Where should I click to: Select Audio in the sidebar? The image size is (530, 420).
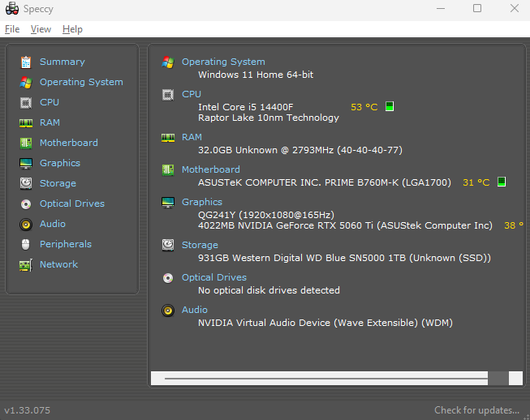click(x=53, y=224)
